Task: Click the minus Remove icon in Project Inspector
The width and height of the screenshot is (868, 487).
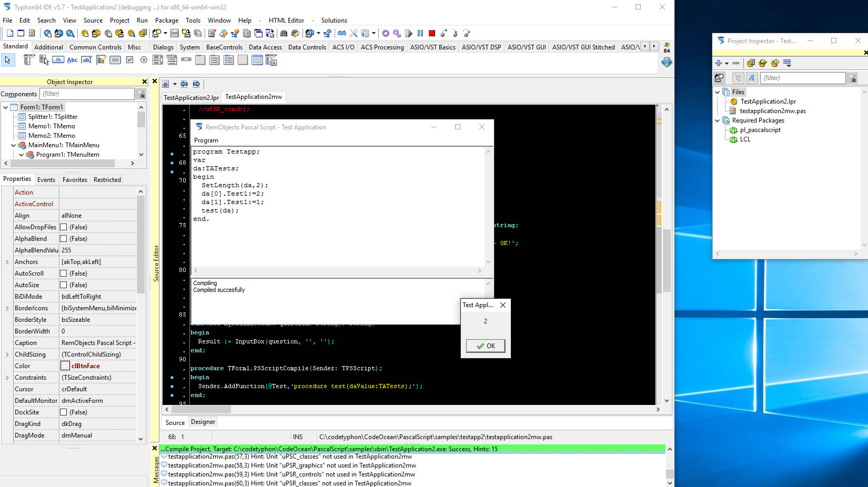Action: tap(736, 63)
